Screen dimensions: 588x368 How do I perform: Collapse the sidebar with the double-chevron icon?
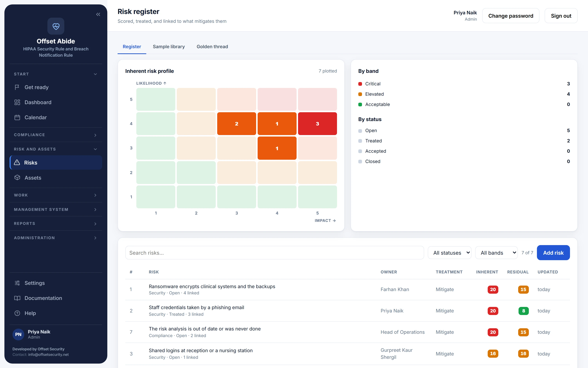click(x=98, y=14)
